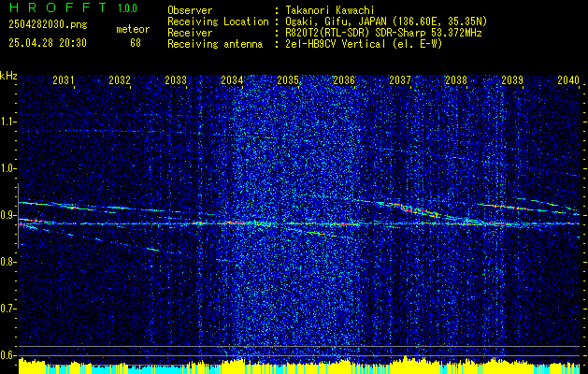Click the kHz axis unit label
The width and height of the screenshot is (588, 374).
click(8, 76)
